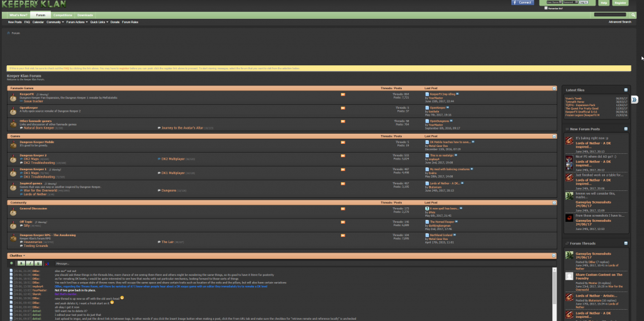Open the Downloads tab
Screen dimensions: 644x321
[x=85, y=15]
